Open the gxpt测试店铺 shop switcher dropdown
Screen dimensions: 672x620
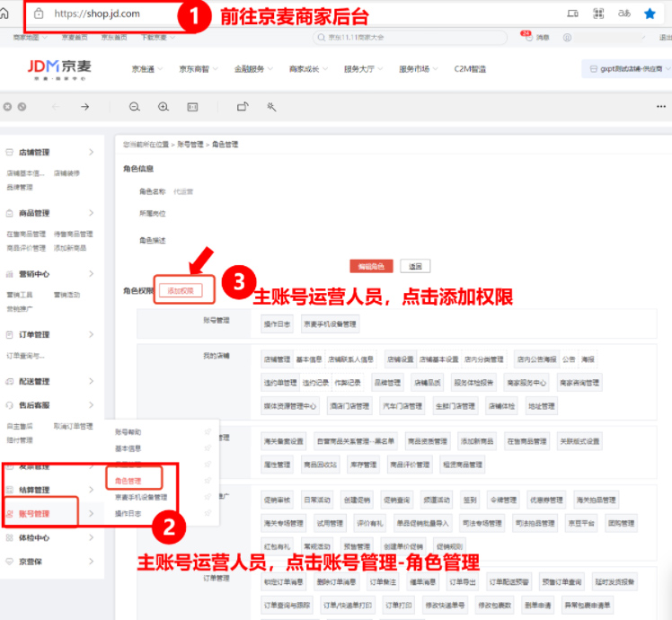tap(628, 68)
